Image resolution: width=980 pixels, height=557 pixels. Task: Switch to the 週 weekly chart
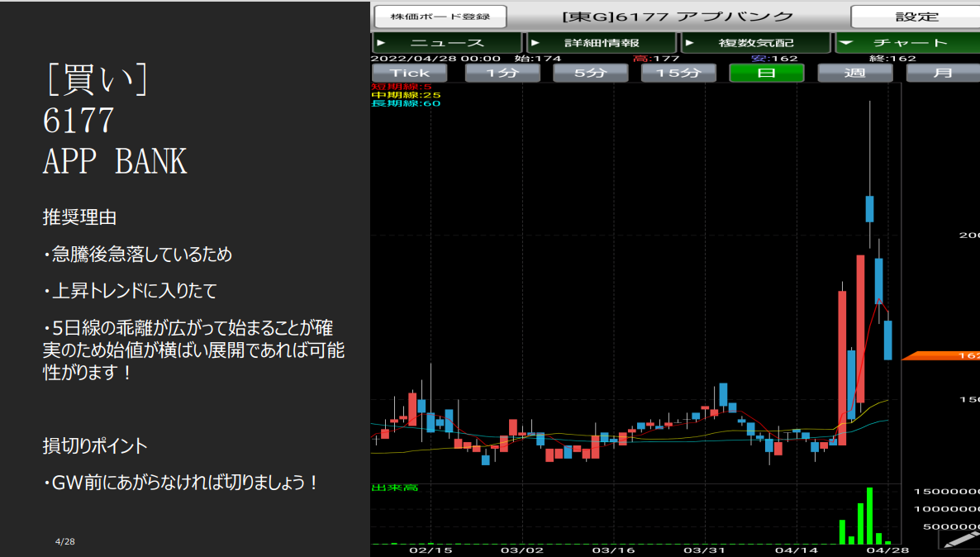855,73
